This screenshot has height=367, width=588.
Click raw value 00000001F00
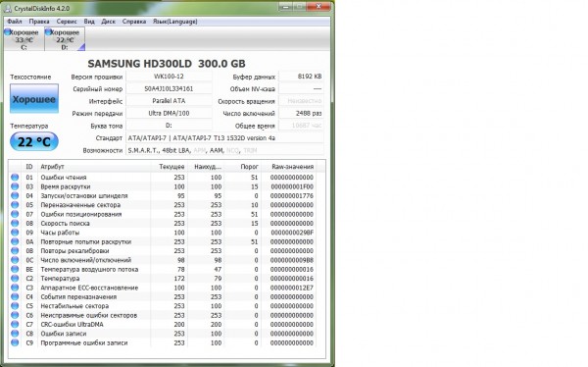[x=292, y=186]
